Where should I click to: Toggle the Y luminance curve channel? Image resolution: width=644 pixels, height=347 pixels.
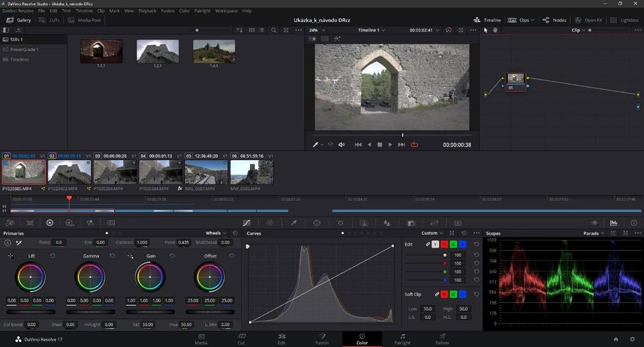pos(436,244)
